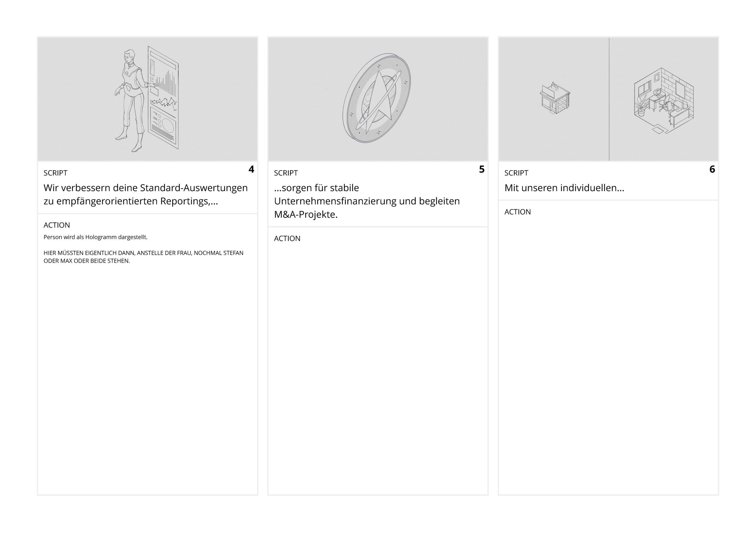Click frame number 6
This screenshot has height=535, width=756.
(712, 169)
